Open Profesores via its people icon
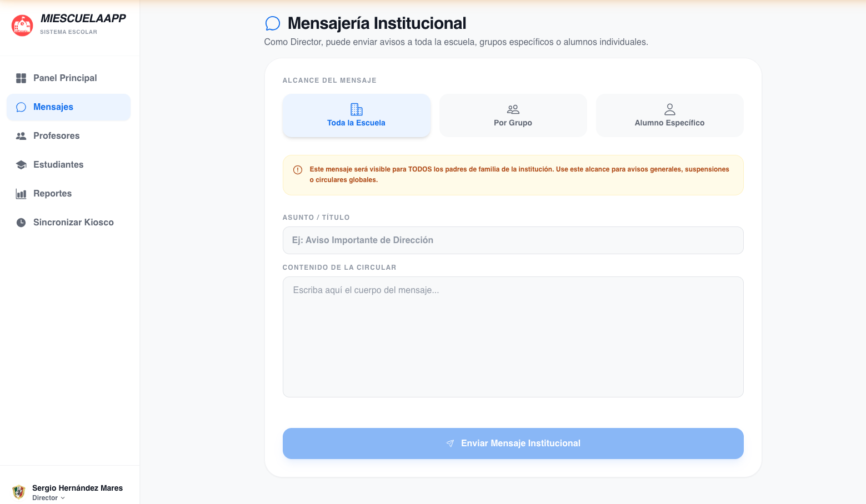This screenshot has height=504, width=866. [x=21, y=136]
